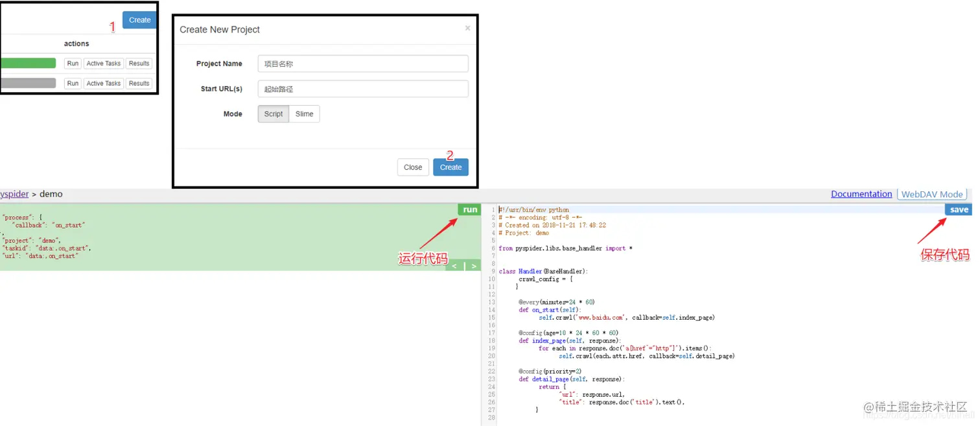This screenshot has height=426, width=980.
Task: Click the @config(priority=2) line
Action: (550, 372)
